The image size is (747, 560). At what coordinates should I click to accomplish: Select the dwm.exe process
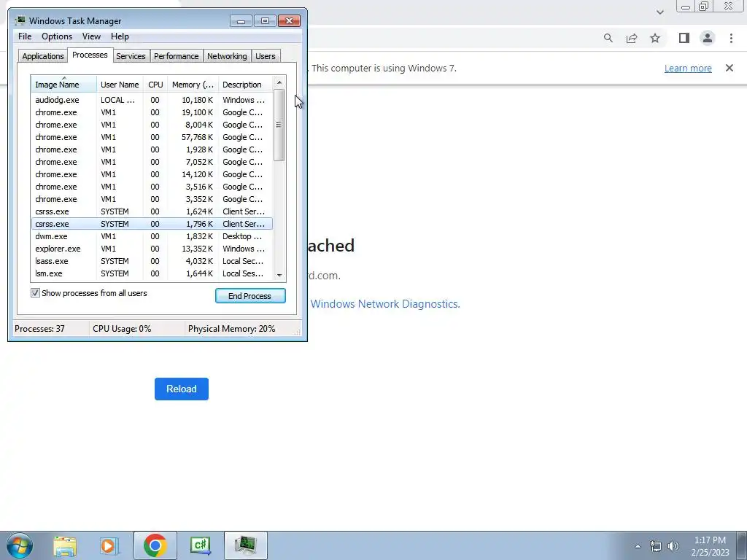click(152, 236)
